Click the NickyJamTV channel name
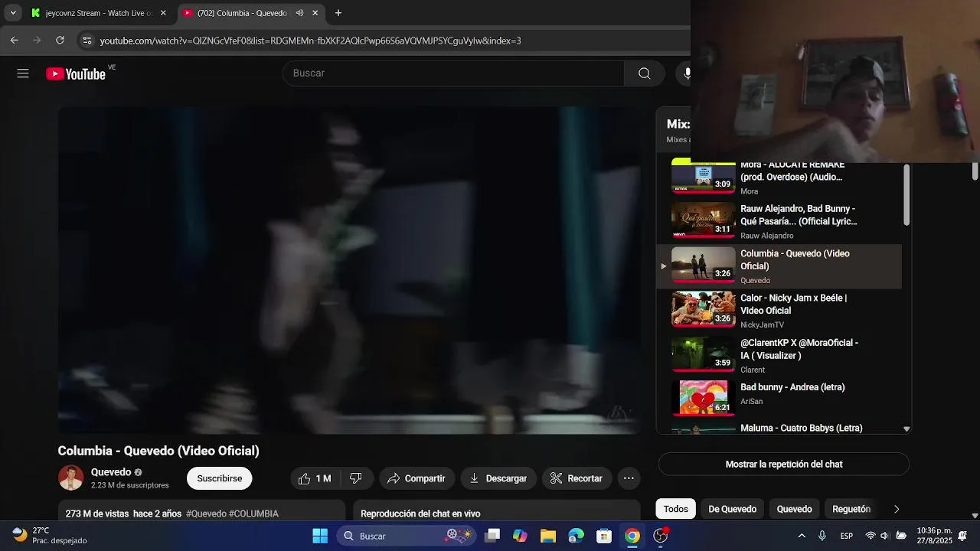 [x=763, y=325]
